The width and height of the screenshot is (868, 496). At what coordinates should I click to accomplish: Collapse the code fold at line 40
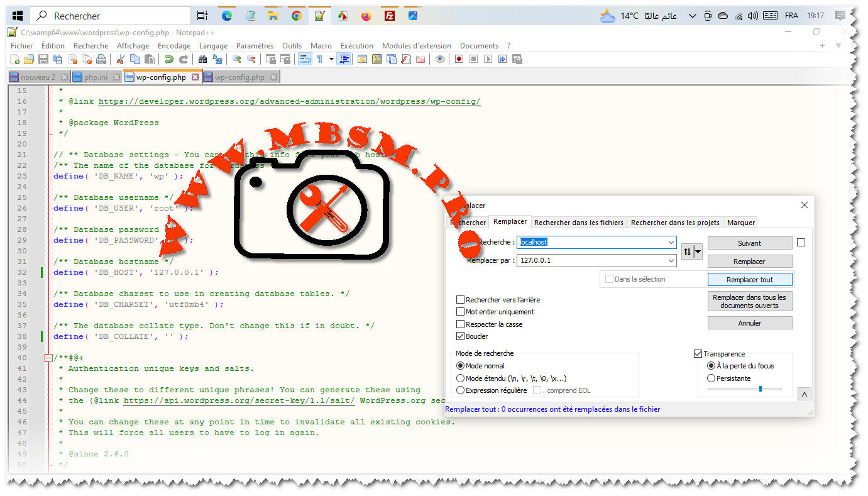pyautogui.click(x=48, y=358)
